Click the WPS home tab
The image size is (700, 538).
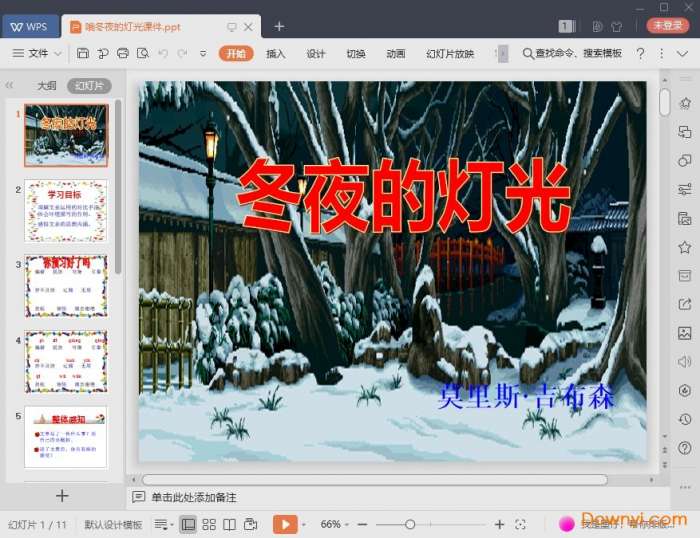click(x=30, y=26)
